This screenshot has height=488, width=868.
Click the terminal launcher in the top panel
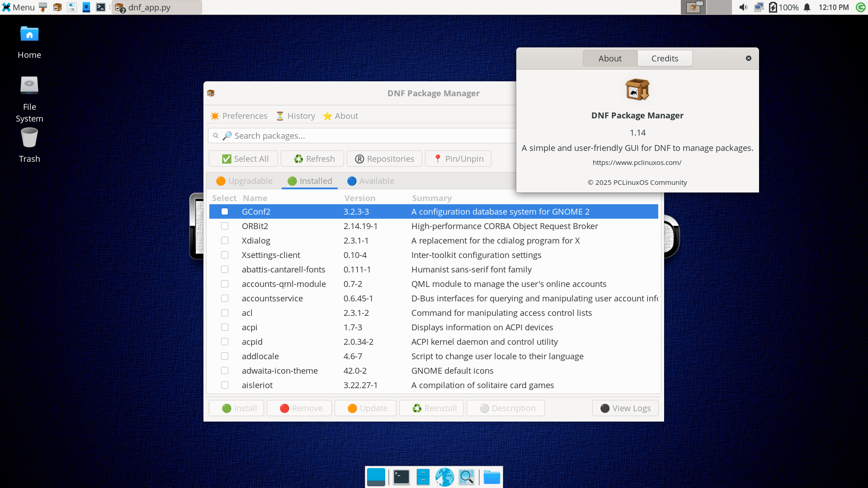[101, 7]
